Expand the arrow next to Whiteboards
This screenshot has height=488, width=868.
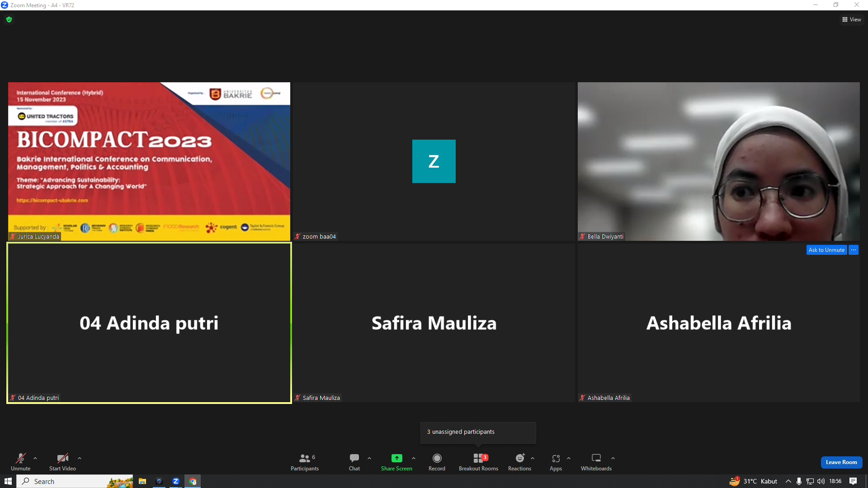click(613, 458)
